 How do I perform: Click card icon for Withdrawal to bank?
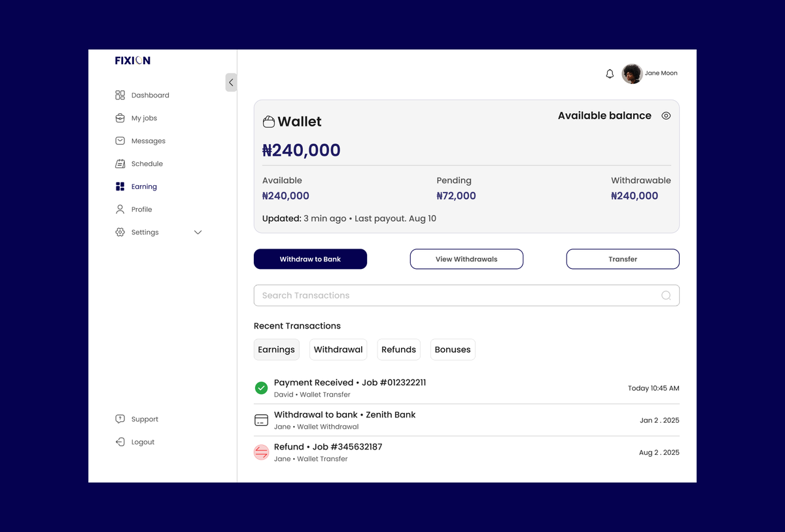point(261,420)
